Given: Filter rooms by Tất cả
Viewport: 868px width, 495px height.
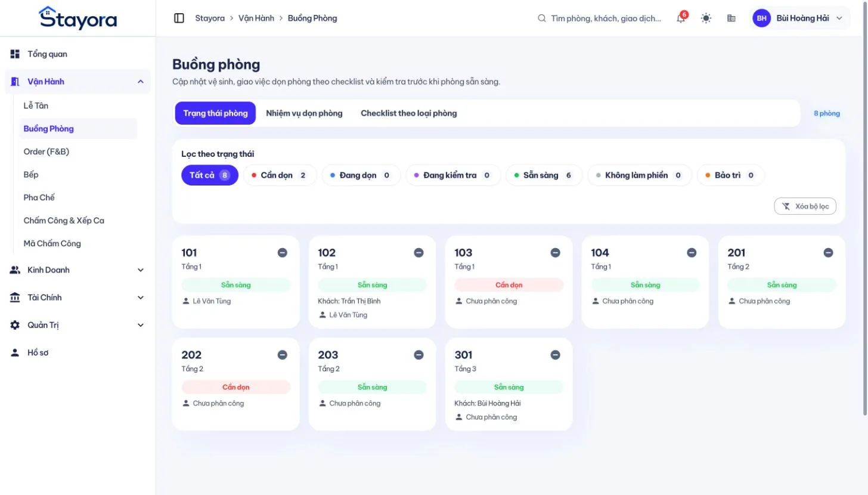Looking at the screenshot, I should pos(210,175).
